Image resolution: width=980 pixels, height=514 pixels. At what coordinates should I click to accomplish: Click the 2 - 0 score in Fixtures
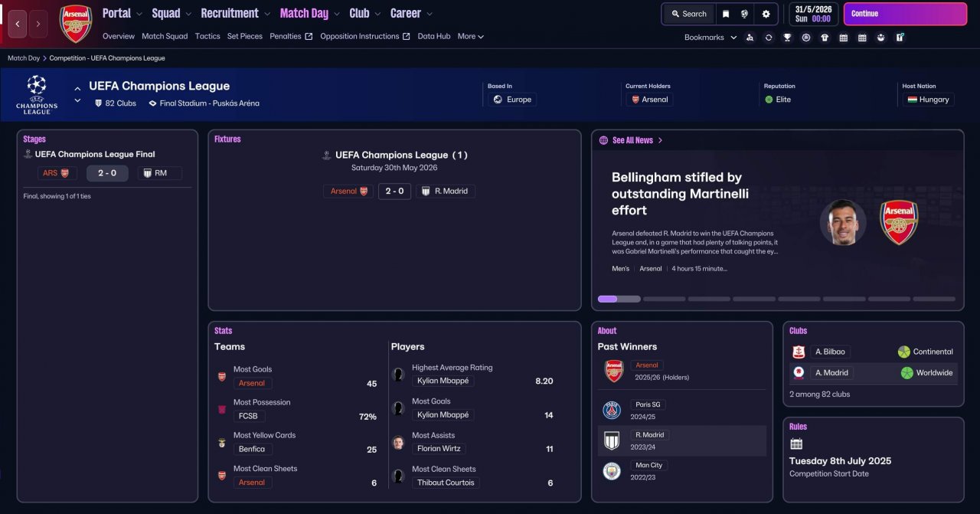394,192
